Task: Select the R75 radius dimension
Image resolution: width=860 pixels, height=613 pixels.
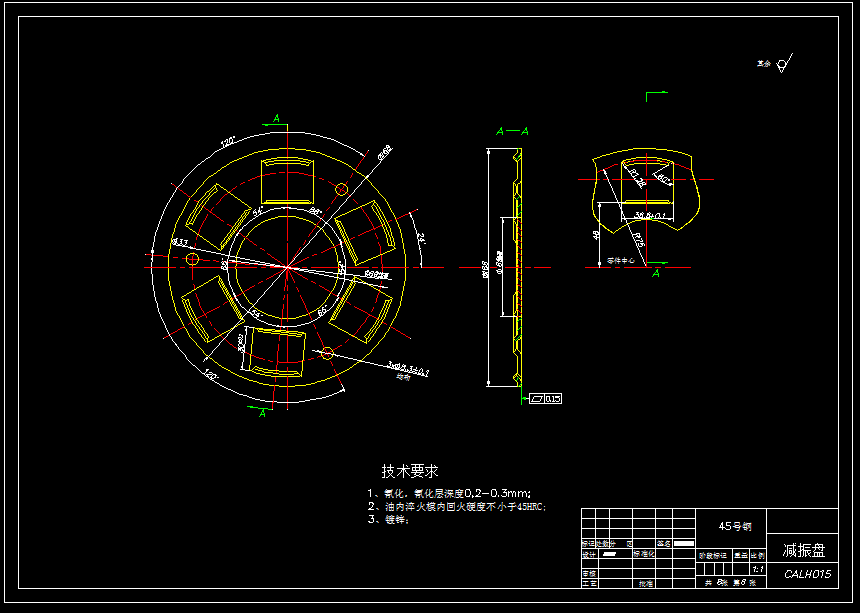Action: [638, 240]
